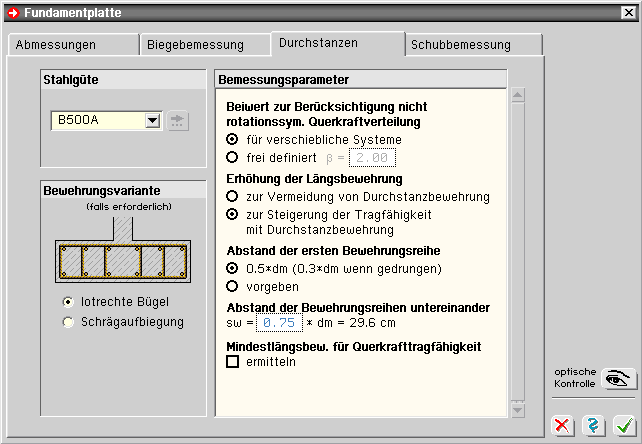Select 'frei definiert' radio option
642x444 pixels.
click(233, 157)
